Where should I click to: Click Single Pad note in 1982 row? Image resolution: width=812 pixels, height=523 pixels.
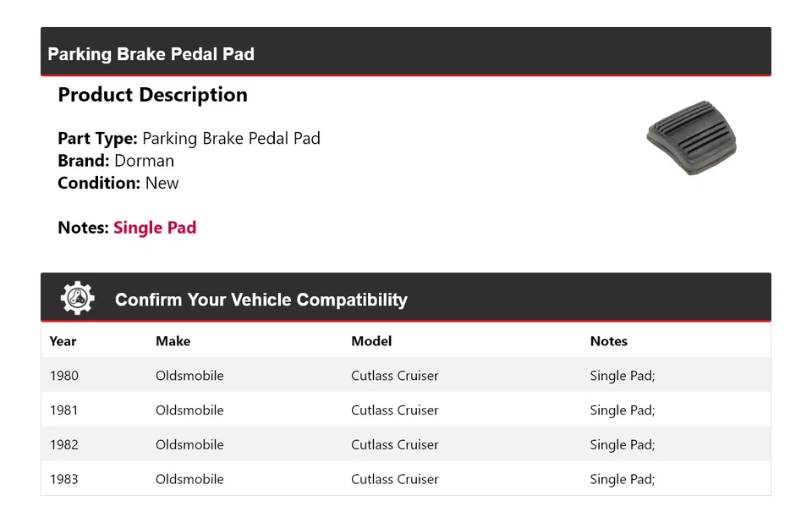623,445
